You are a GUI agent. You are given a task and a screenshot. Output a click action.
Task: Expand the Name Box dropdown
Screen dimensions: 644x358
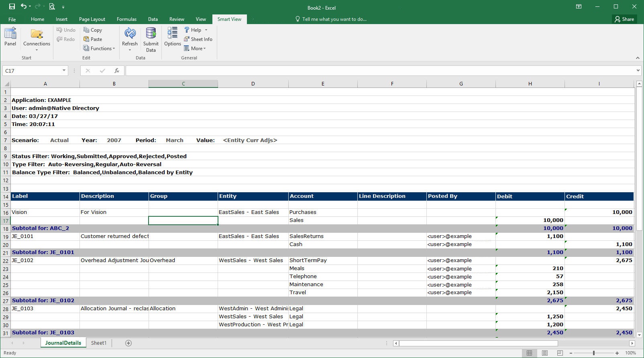[x=64, y=71]
